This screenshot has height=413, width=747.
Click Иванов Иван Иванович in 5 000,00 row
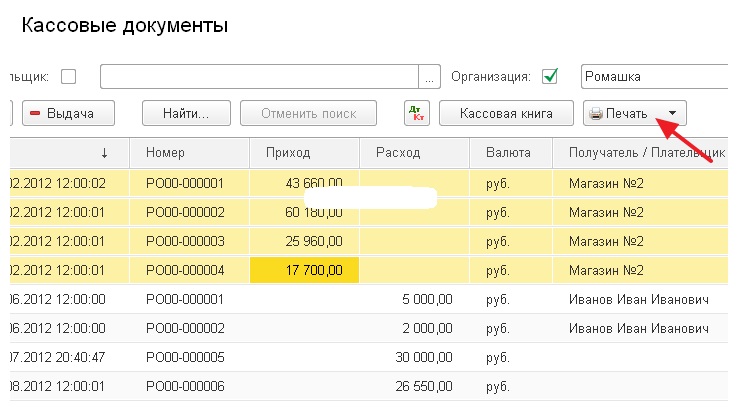pos(638,299)
